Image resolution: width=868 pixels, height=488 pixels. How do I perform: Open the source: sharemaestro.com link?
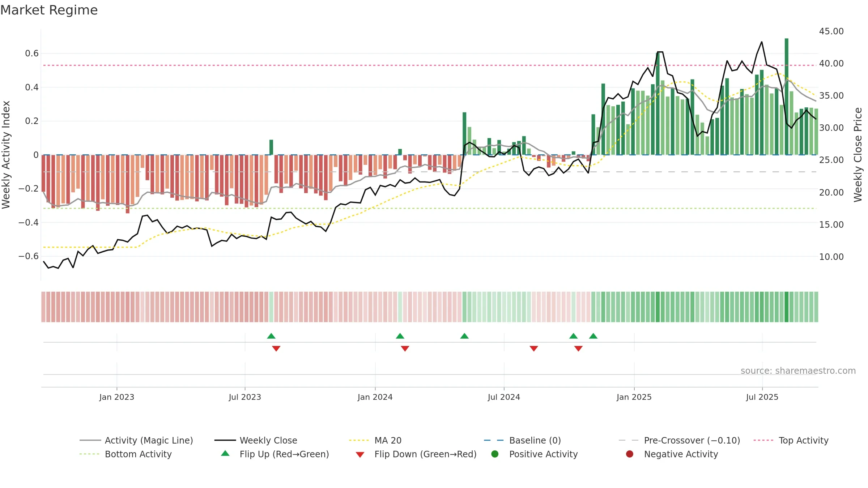point(798,371)
